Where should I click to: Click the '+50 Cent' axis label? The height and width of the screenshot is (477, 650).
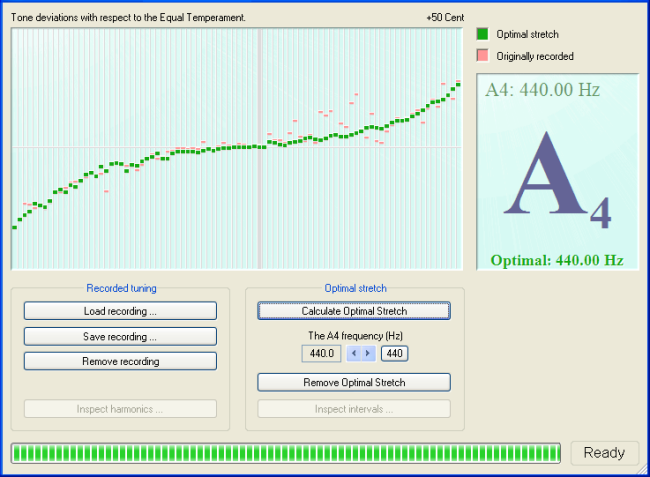445,17
